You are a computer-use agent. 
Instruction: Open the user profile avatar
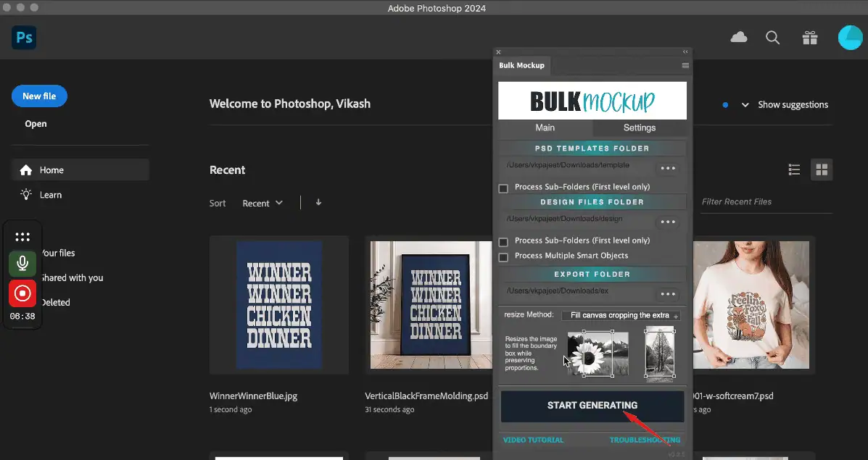(849, 38)
